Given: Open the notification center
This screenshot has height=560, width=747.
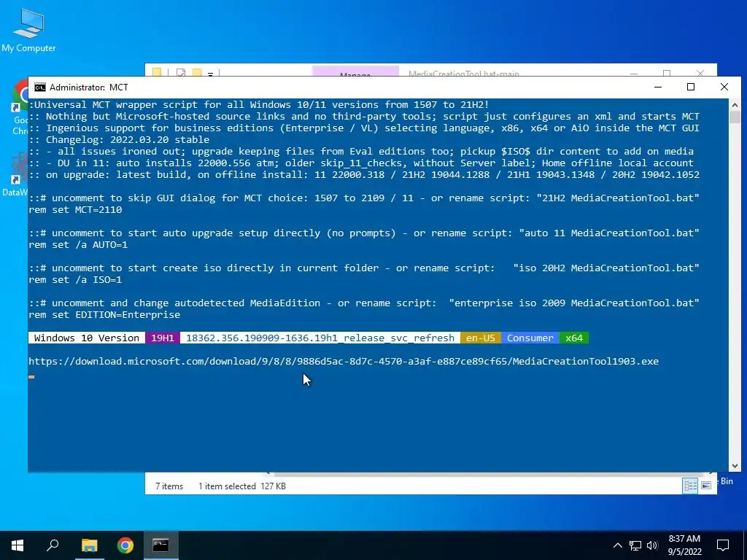Looking at the screenshot, I should pos(723,545).
